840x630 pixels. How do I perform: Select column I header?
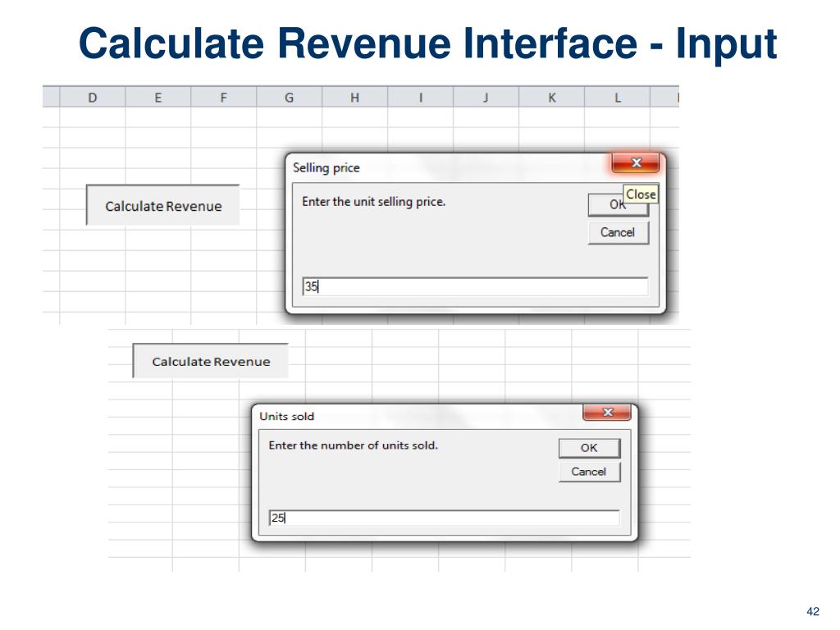421,98
